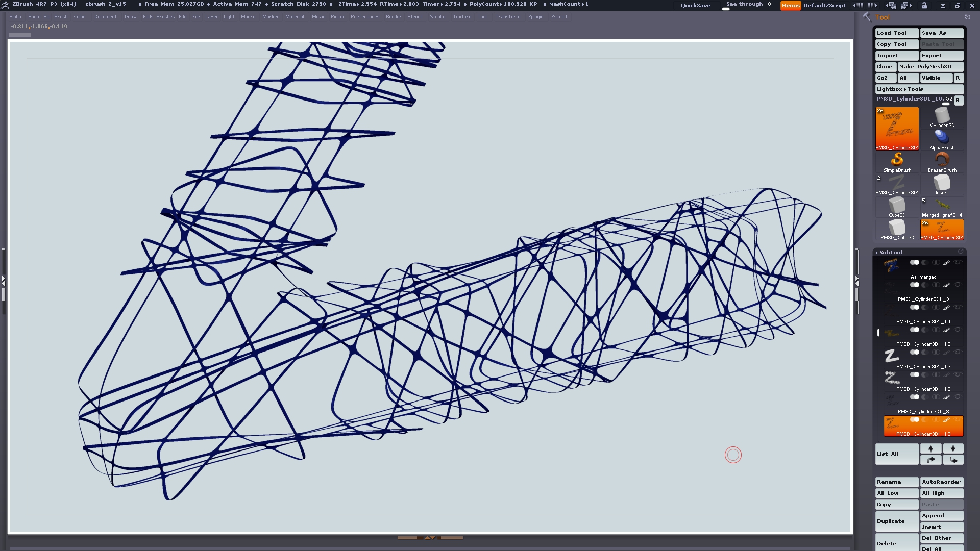The image size is (980, 551).
Task: Select the Cube3D tool thumbnail
Action: [897, 206]
